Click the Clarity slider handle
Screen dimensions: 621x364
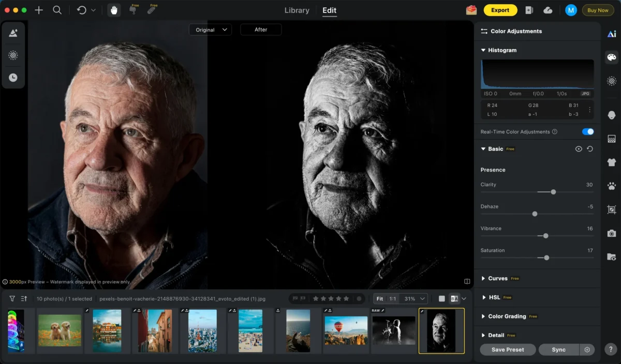point(553,192)
